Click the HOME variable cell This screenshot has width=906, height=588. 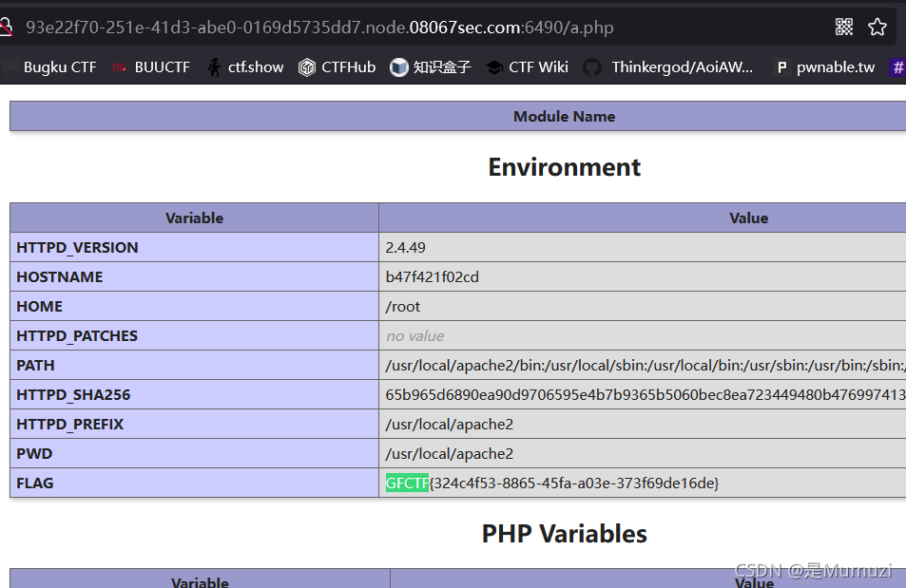[194, 306]
